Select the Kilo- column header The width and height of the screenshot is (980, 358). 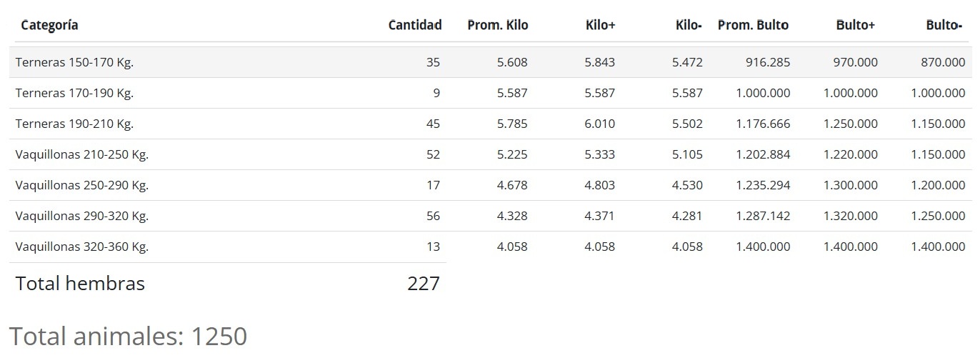(689, 25)
